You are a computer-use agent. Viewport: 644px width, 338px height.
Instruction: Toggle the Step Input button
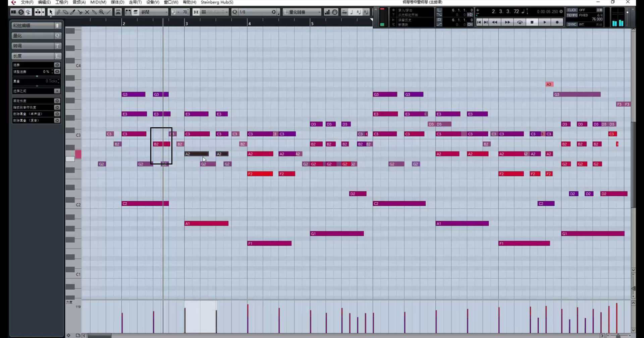[327, 12]
